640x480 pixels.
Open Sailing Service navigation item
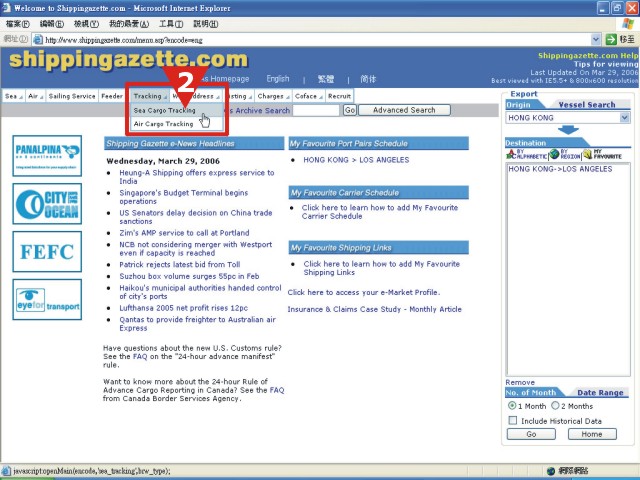coord(72,96)
